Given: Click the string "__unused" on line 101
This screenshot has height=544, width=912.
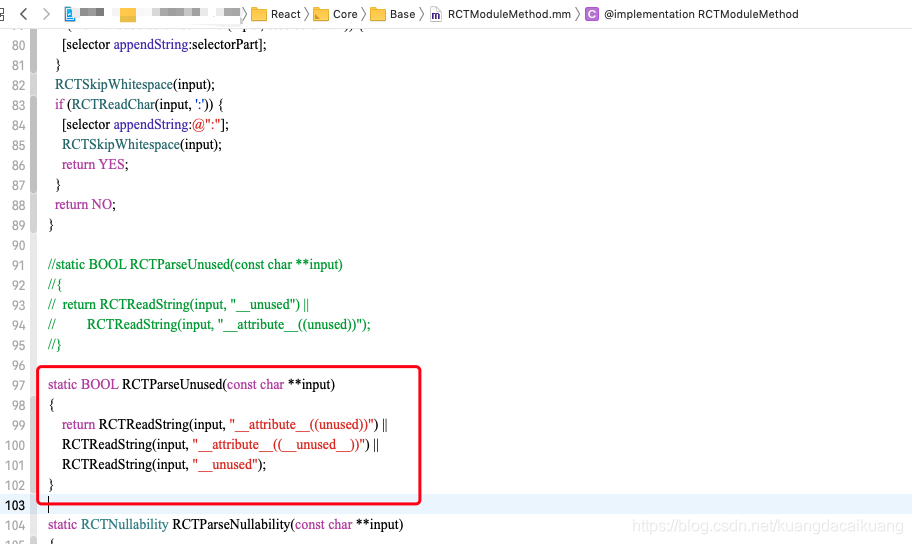Looking at the screenshot, I should (x=225, y=465).
